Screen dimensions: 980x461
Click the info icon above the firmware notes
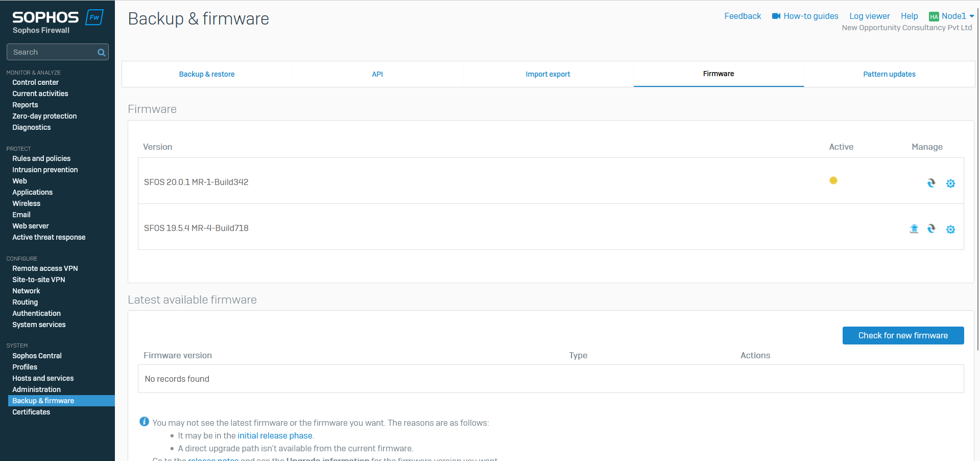click(144, 422)
